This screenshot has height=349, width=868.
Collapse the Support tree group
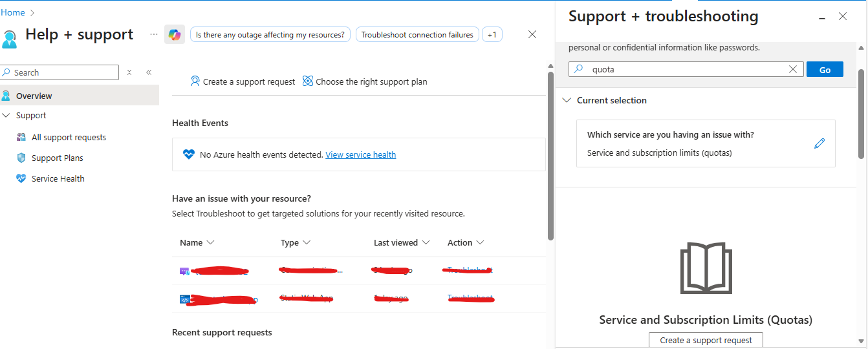[x=6, y=116]
